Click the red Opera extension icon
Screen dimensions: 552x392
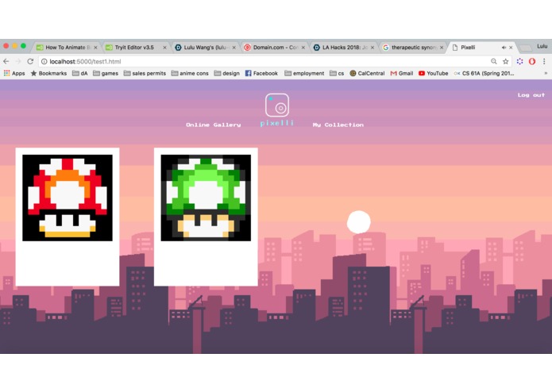click(532, 62)
